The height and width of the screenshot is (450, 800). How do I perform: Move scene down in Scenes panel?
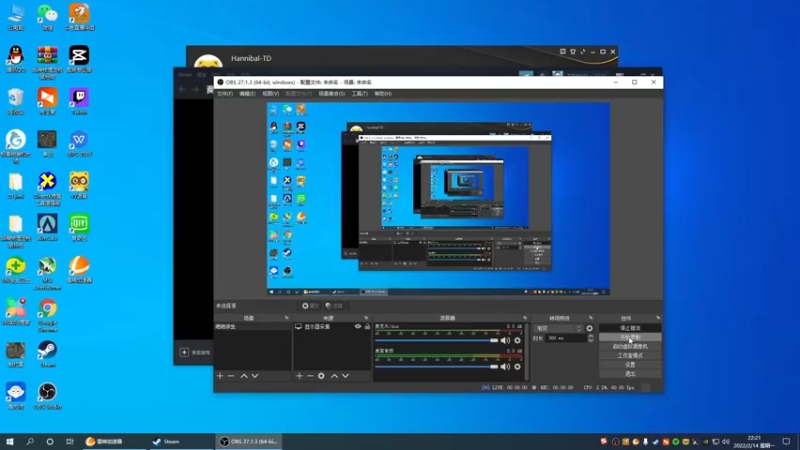click(x=255, y=376)
